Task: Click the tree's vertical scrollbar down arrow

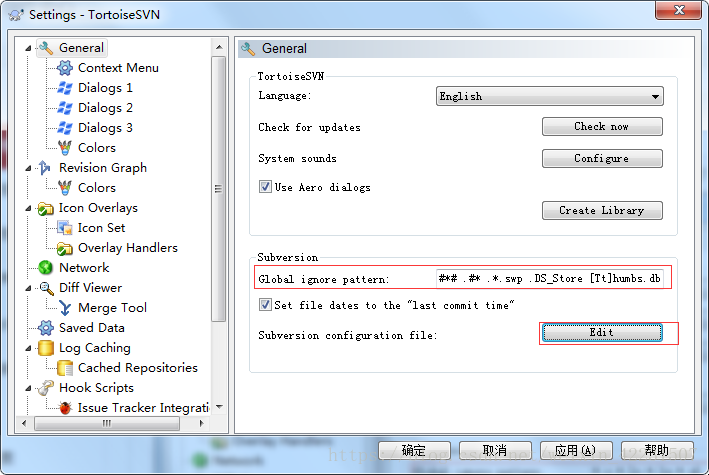Action: coord(219,407)
